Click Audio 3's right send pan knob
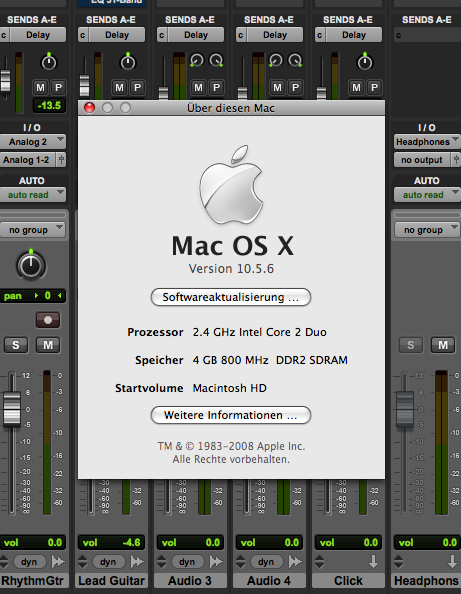The image size is (461, 594). pyautogui.click(x=216, y=60)
